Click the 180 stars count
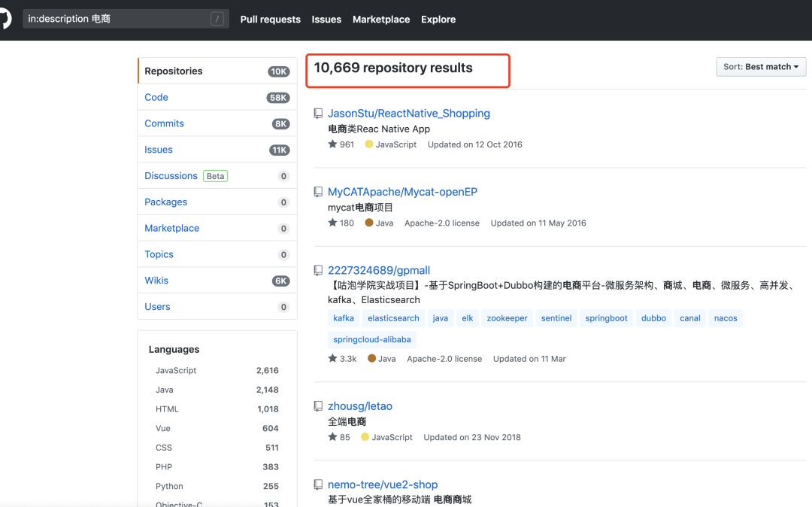 tap(341, 223)
